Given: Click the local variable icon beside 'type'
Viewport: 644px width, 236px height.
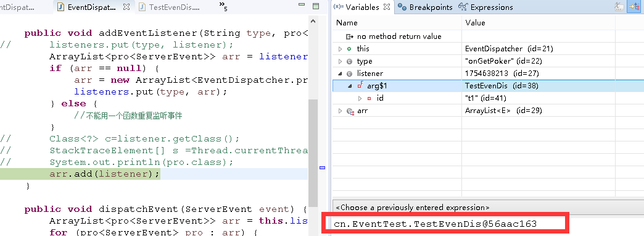Looking at the screenshot, I should click(x=350, y=61).
